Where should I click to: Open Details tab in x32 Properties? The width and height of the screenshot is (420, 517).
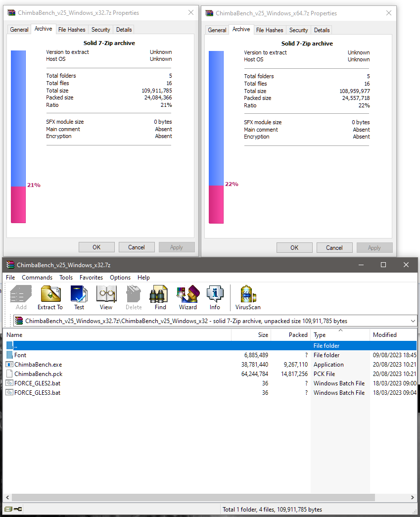(124, 29)
